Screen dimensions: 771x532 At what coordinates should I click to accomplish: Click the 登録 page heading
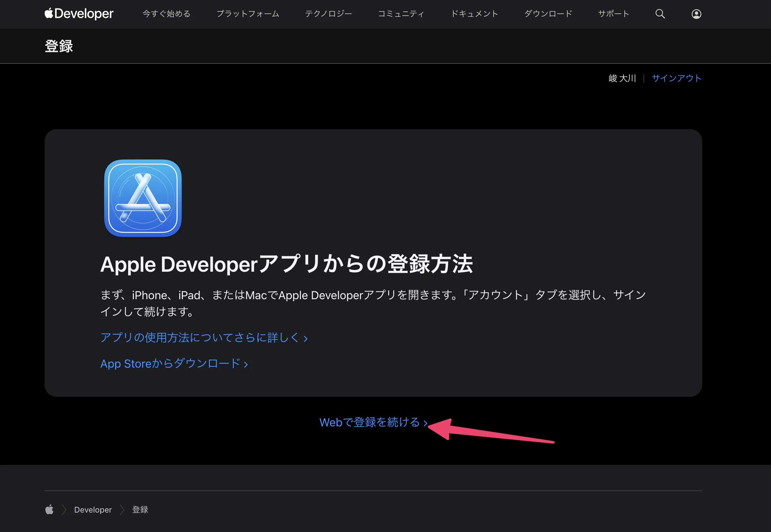click(x=59, y=46)
